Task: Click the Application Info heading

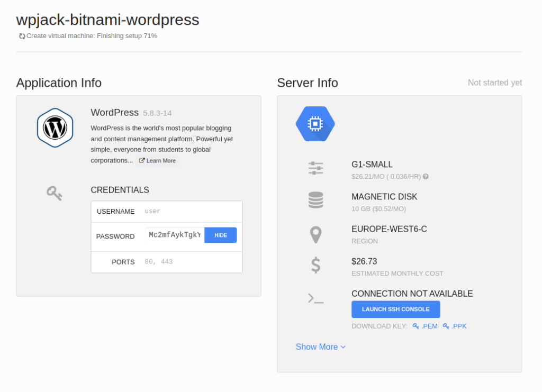Action: pyautogui.click(x=59, y=83)
